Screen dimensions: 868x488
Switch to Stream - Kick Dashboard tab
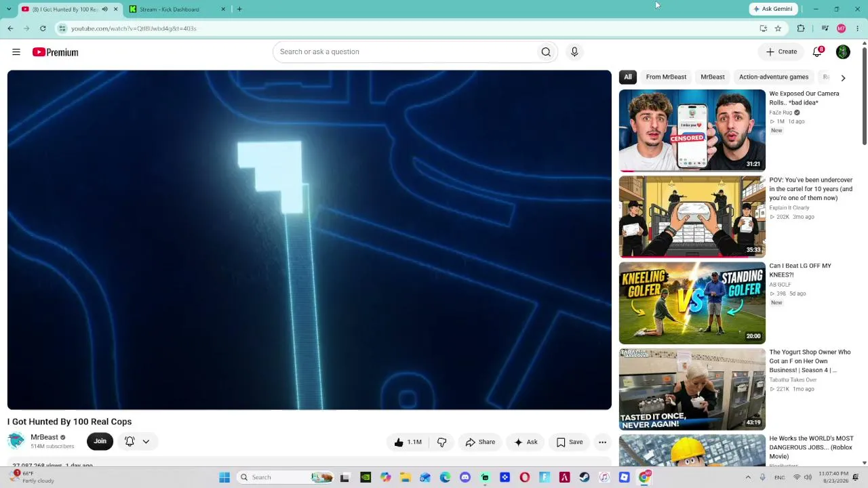[178, 9]
